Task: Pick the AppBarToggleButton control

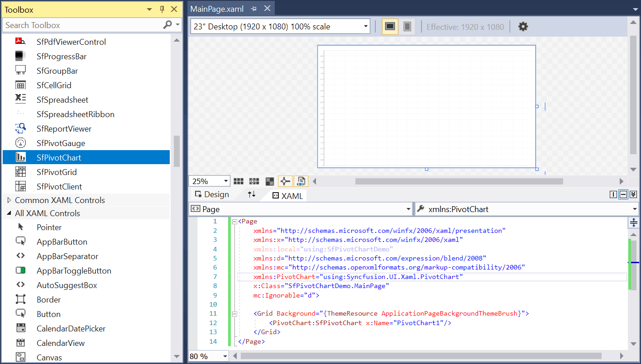Action: pyautogui.click(x=86, y=270)
